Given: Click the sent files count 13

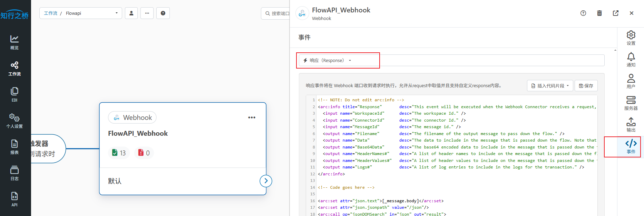Looking at the screenshot, I should pos(119,153).
